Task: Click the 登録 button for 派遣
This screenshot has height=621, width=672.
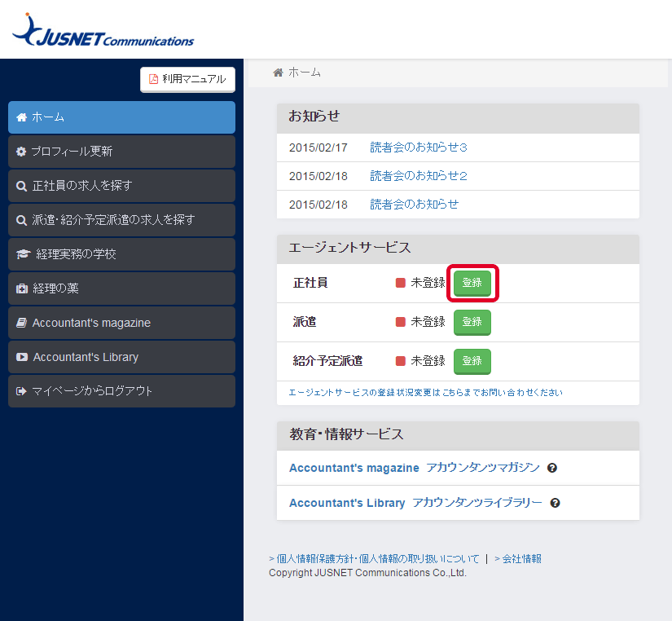Action: tap(472, 322)
